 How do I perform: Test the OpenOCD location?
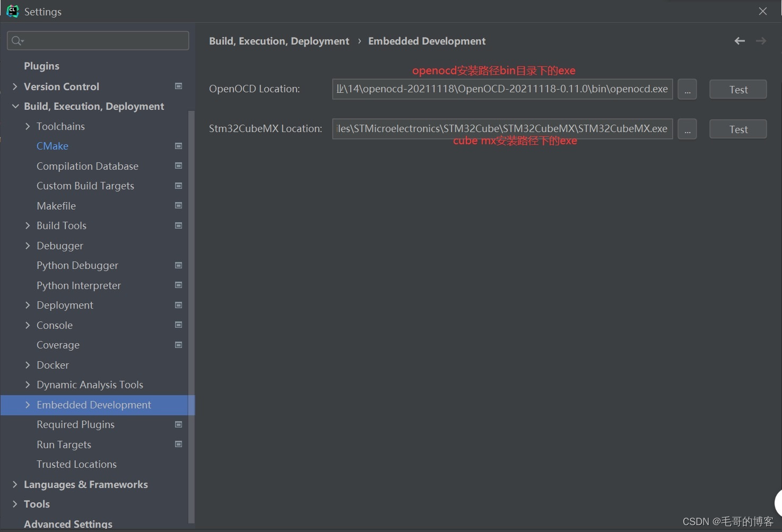(738, 89)
